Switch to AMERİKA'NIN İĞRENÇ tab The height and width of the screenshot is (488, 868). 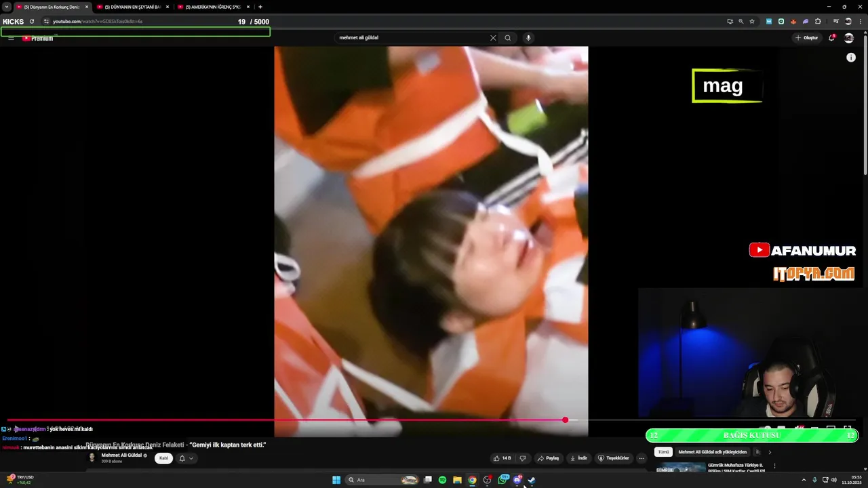(x=213, y=7)
